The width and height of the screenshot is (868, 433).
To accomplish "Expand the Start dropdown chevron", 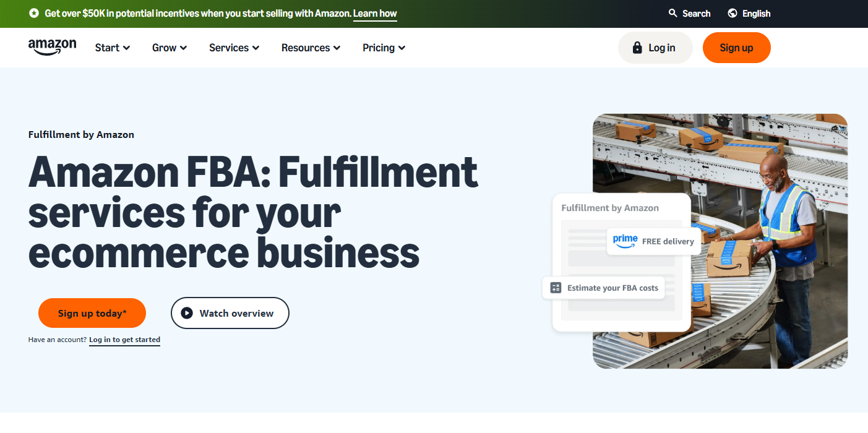I will (x=127, y=48).
